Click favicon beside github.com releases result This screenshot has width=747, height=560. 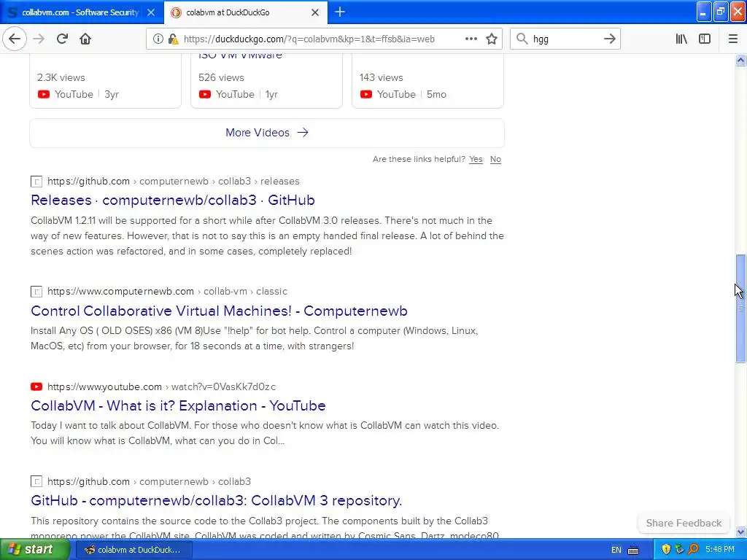36,182
